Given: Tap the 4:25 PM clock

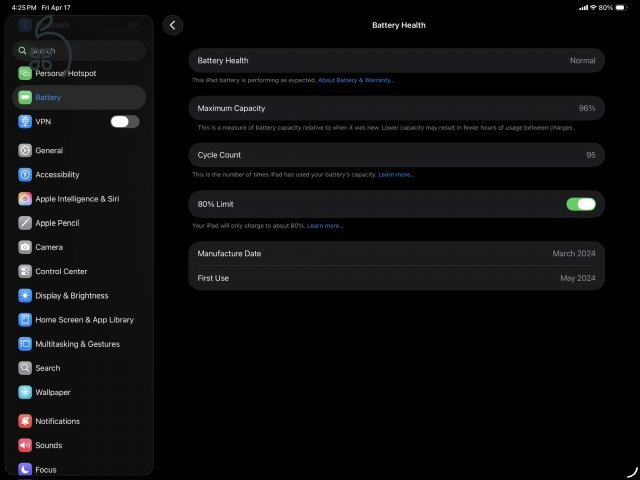Looking at the screenshot, I should click(24, 8).
